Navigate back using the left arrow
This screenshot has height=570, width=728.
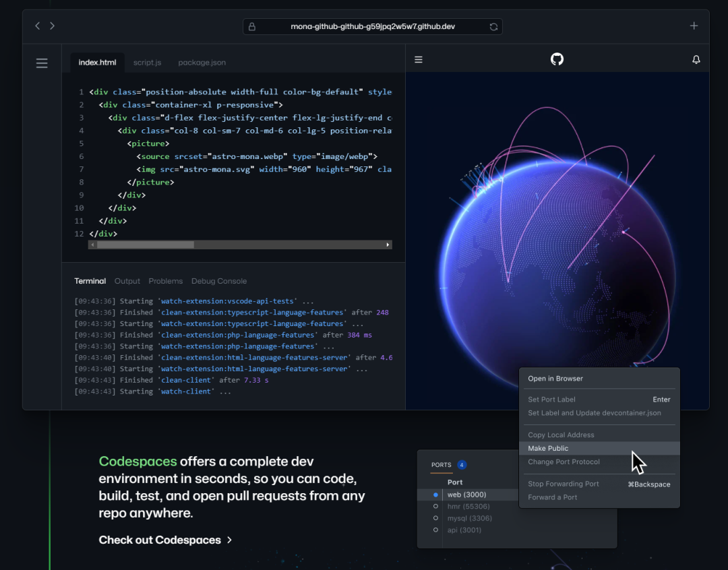click(x=37, y=26)
